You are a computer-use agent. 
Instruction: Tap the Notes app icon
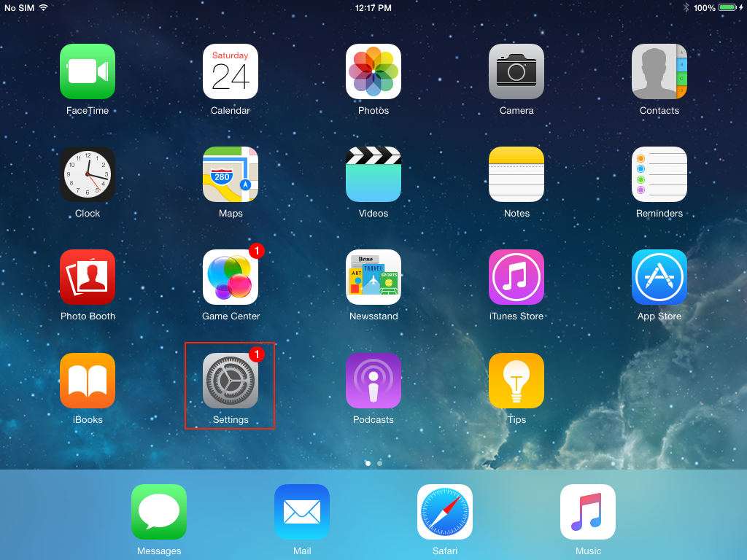click(x=516, y=174)
